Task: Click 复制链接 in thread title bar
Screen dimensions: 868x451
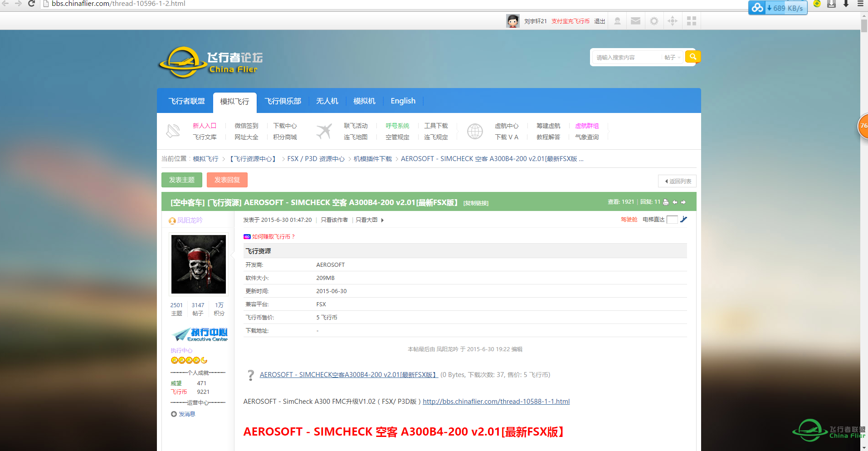Action: tap(476, 203)
